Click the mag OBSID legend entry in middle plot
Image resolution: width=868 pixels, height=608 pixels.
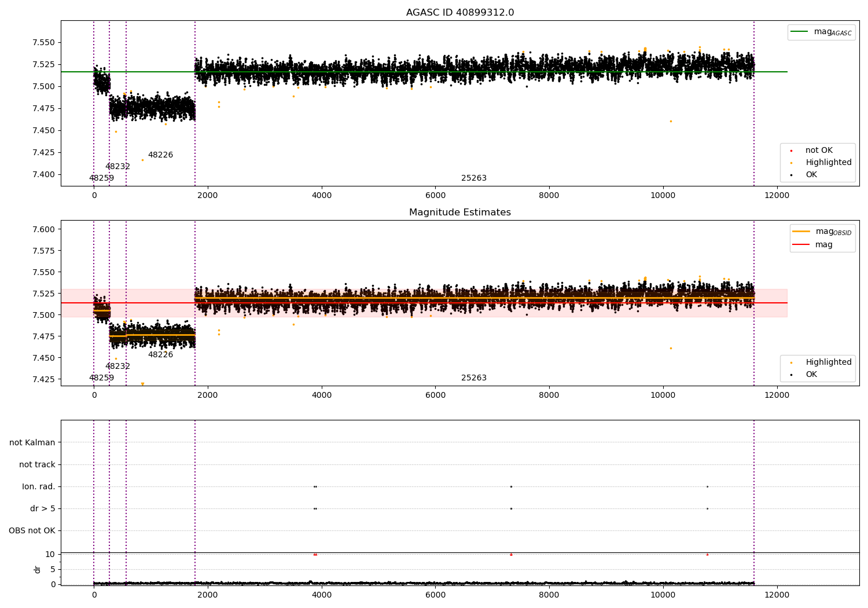coord(823,232)
